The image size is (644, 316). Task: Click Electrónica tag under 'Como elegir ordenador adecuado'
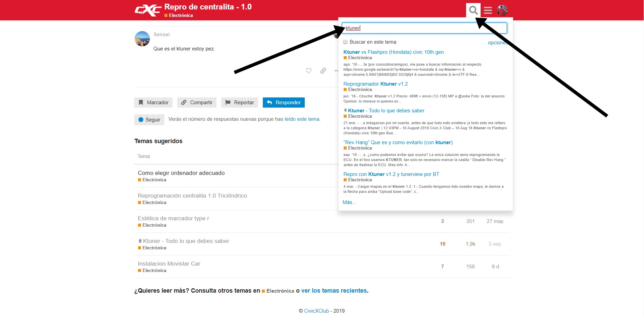point(152,180)
